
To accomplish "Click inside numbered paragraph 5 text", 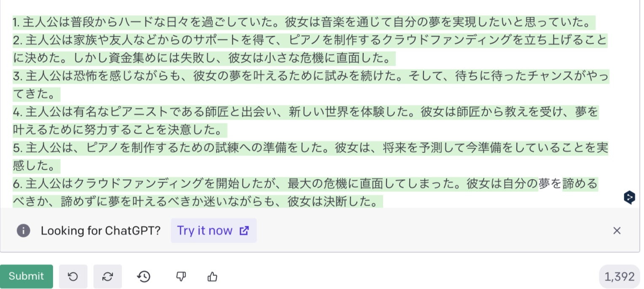I will (295, 148).
